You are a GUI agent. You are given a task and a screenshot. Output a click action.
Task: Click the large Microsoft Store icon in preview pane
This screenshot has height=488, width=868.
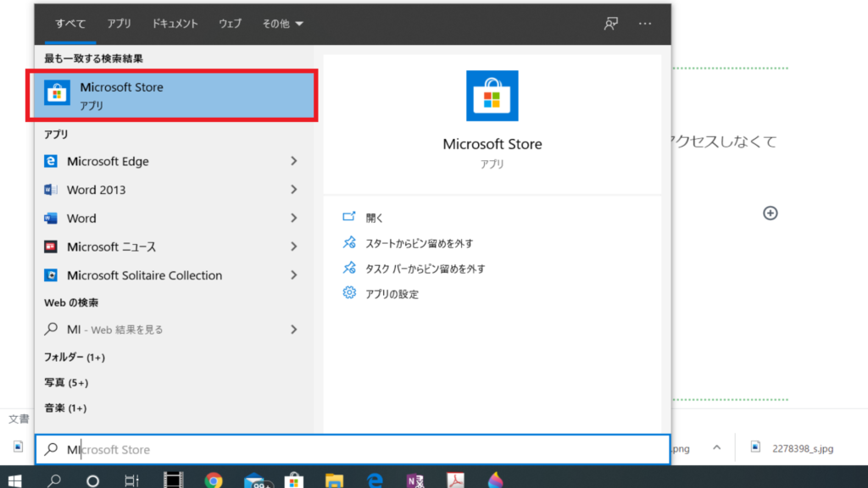(x=492, y=96)
